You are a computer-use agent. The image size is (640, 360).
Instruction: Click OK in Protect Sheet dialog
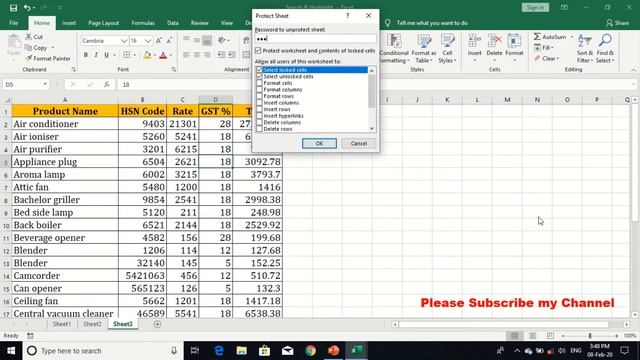pyautogui.click(x=319, y=143)
